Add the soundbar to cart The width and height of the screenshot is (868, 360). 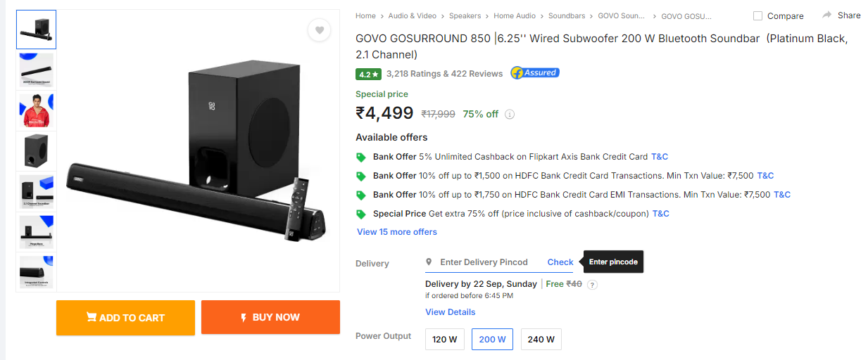(125, 318)
